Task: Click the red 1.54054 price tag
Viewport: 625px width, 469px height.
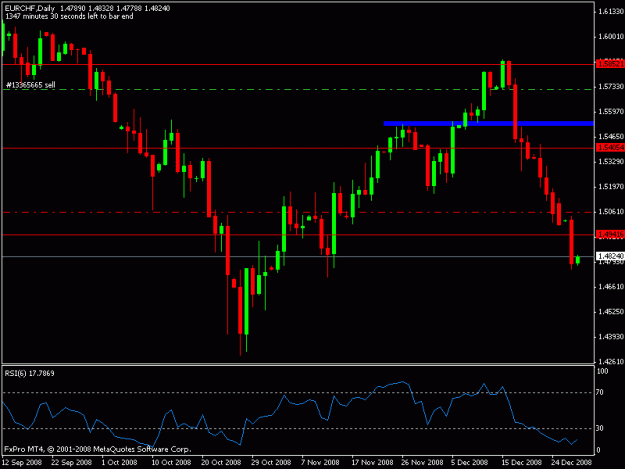Action: (610, 148)
